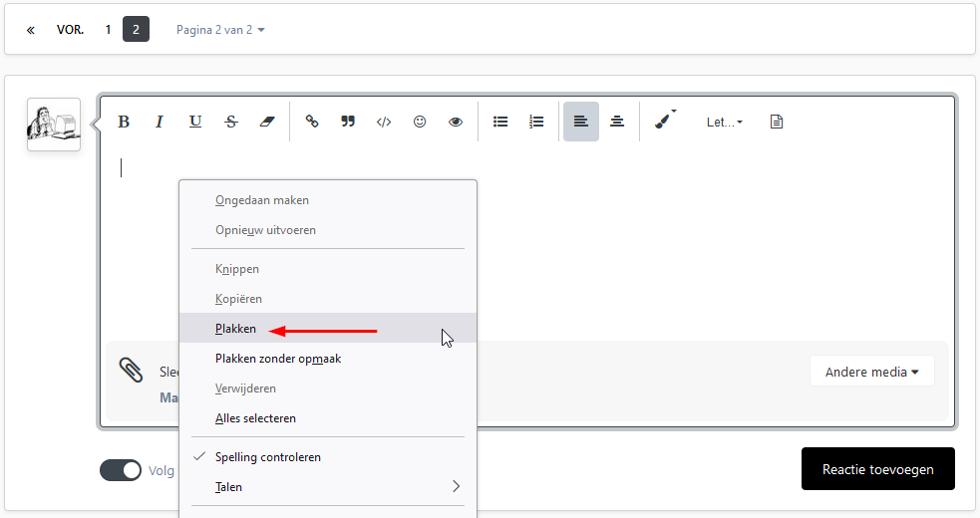Open the Lettertype dropdown in toolbar
Image resolution: width=980 pixels, height=518 pixels.
coord(724,122)
